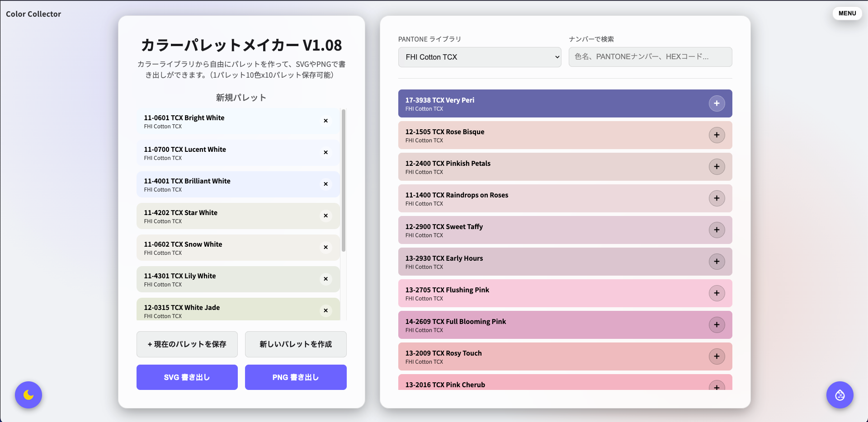Remove 11-0602 TCX Snow White from palette
868x422 pixels.
[325, 248]
